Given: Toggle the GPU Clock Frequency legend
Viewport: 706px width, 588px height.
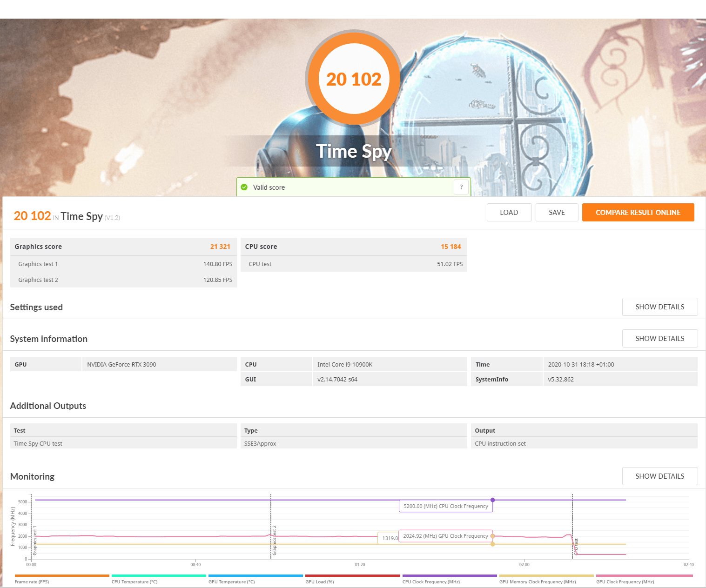Looking at the screenshot, I should pos(644,579).
